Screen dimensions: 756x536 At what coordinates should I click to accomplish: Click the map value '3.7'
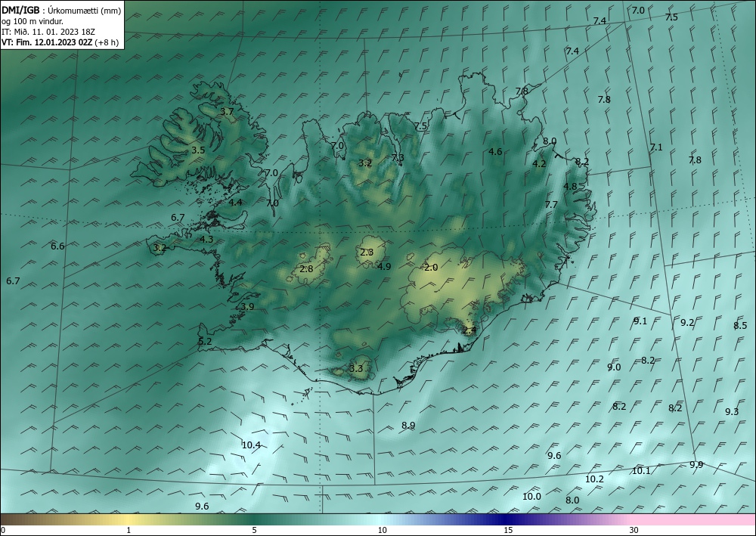(227, 111)
